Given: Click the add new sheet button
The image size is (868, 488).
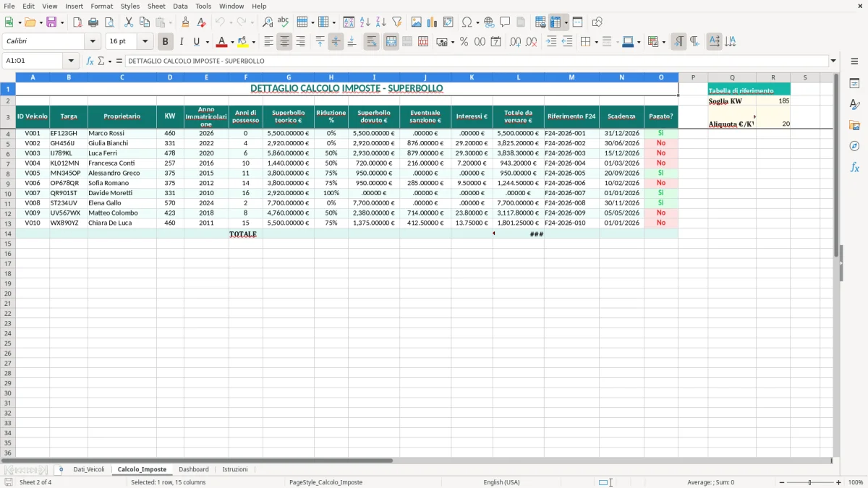Looking at the screenshot, I should [61, 469].
